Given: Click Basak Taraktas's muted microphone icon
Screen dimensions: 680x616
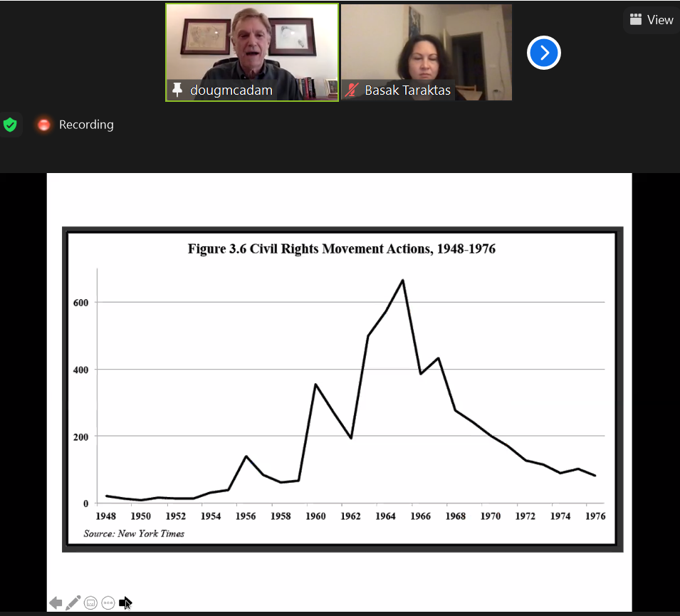Looking at the screenshot, I should coord(351,90).
